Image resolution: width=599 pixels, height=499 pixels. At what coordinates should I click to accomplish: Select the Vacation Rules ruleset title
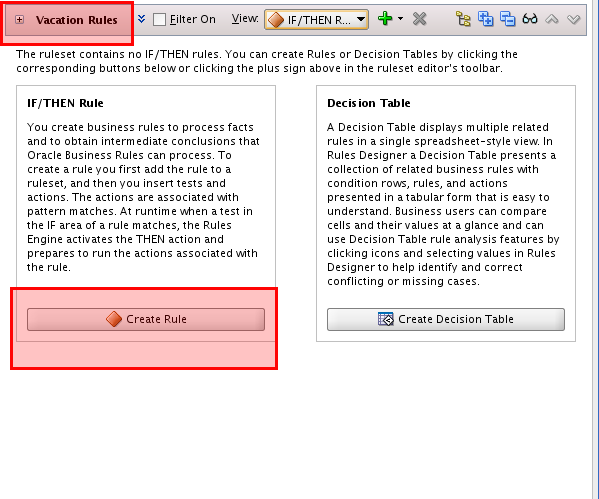click(77, 20)
